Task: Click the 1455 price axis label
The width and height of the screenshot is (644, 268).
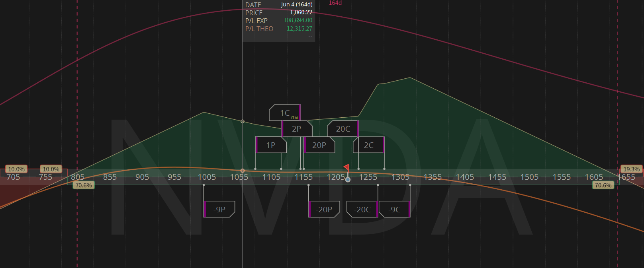Action: point(497,177)
